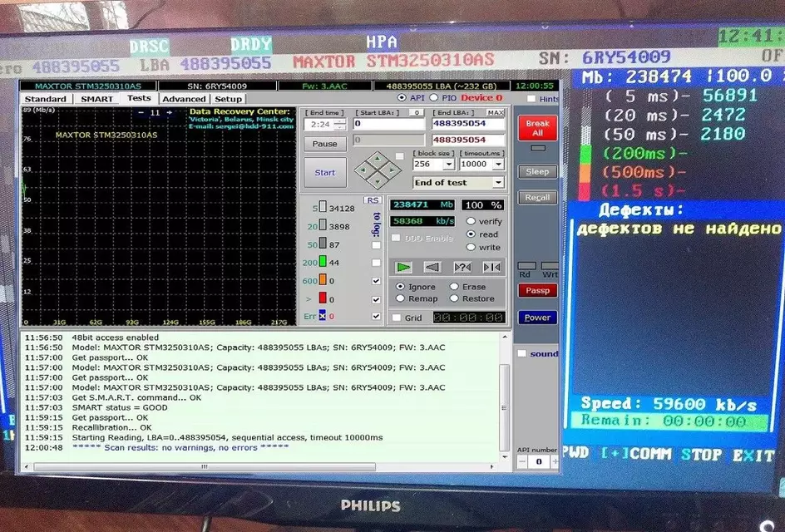Click the right arrow of the navigation diamond

pyautogui.click(x=392, y=170)
